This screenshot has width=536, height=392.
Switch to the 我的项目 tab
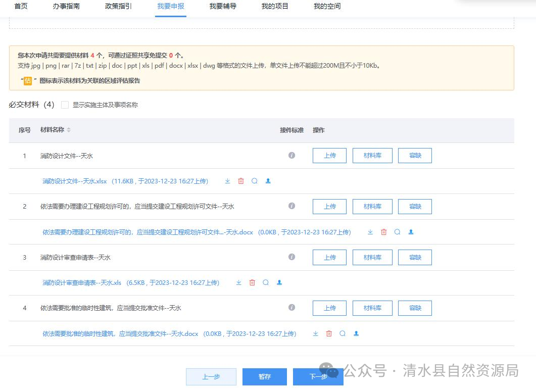[274, 7]
